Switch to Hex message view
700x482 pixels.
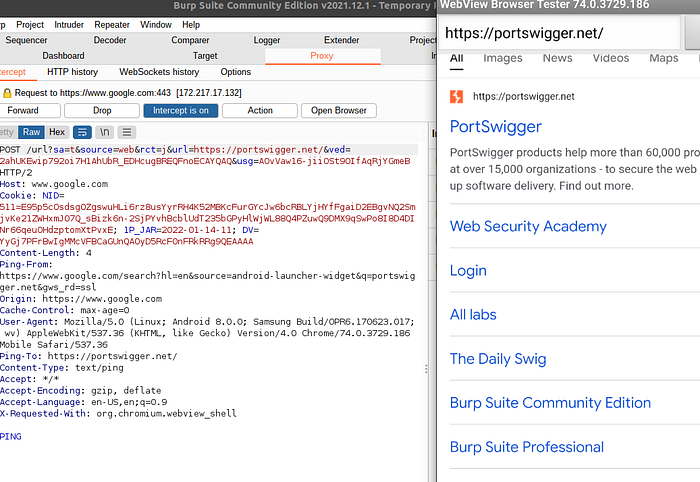57,132
